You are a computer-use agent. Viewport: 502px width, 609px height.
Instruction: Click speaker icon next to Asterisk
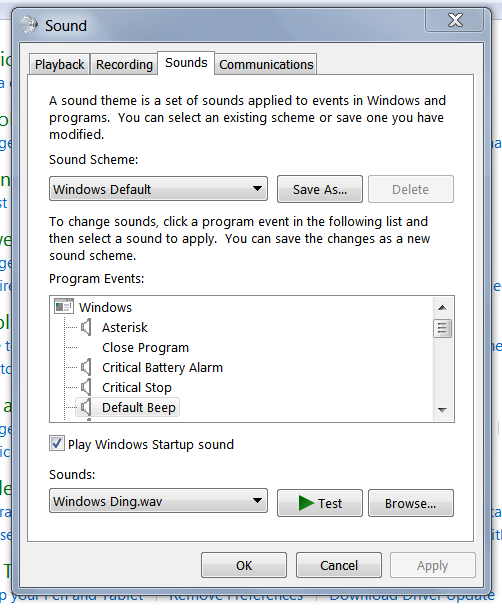86,327
